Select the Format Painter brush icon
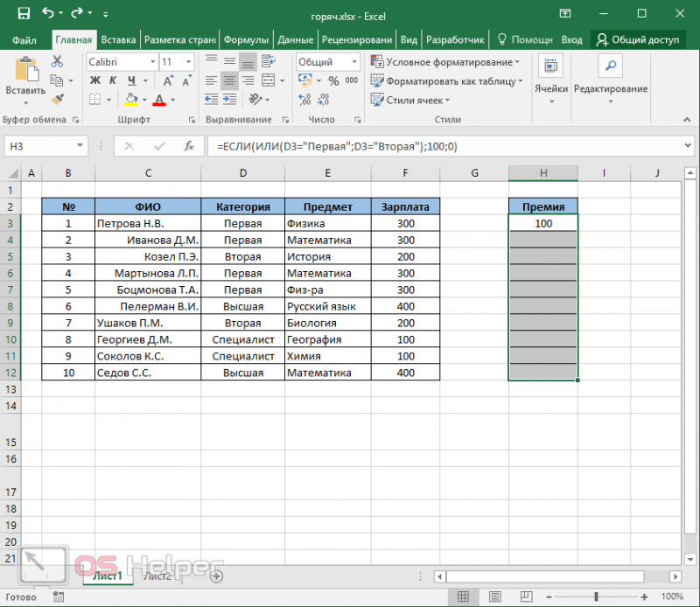700x607 pixels. click(57, 99)
